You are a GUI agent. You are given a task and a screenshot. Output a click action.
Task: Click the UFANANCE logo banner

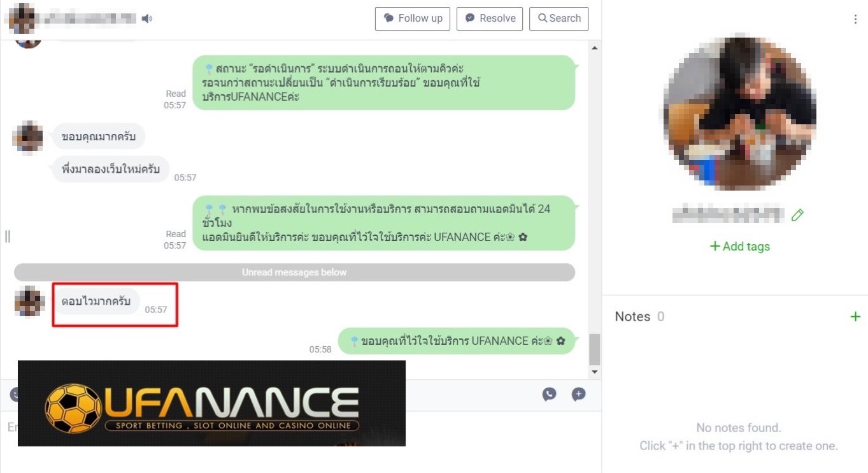pos(211,404)
